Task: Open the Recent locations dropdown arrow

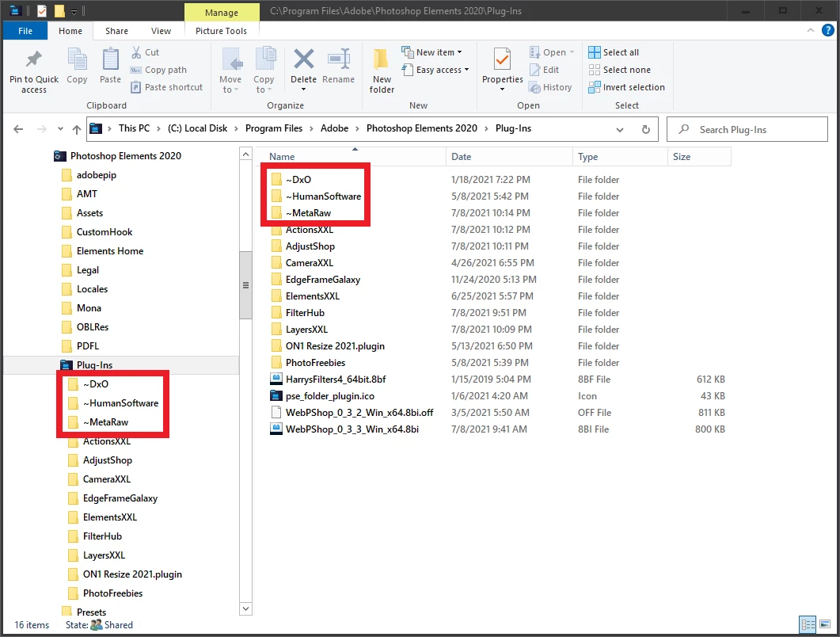Action: 60,129
